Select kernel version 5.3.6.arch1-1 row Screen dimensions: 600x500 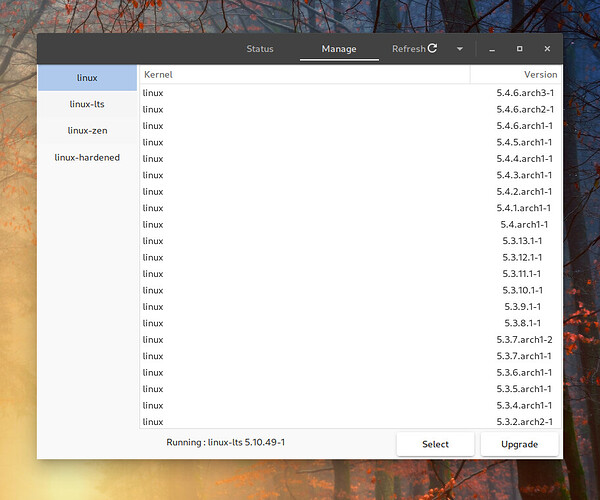(351, 373)
